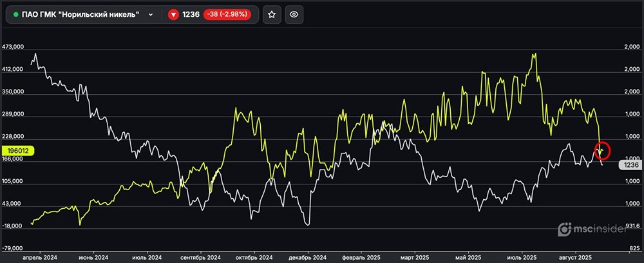Click the 289,000 left axis value
Image resolution: width=644 pixels, height=263 pixels.
click(13, 114)
